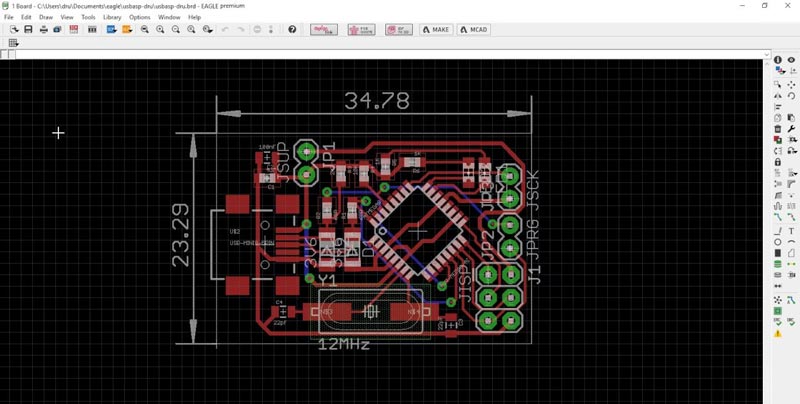
Task: Select the Line draw tool
Action: (778, 231)
